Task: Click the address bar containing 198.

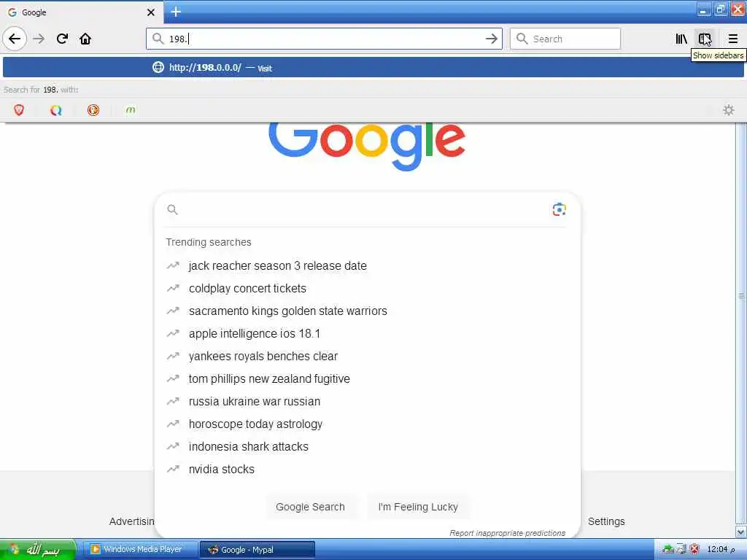Action: click(324, 39)
